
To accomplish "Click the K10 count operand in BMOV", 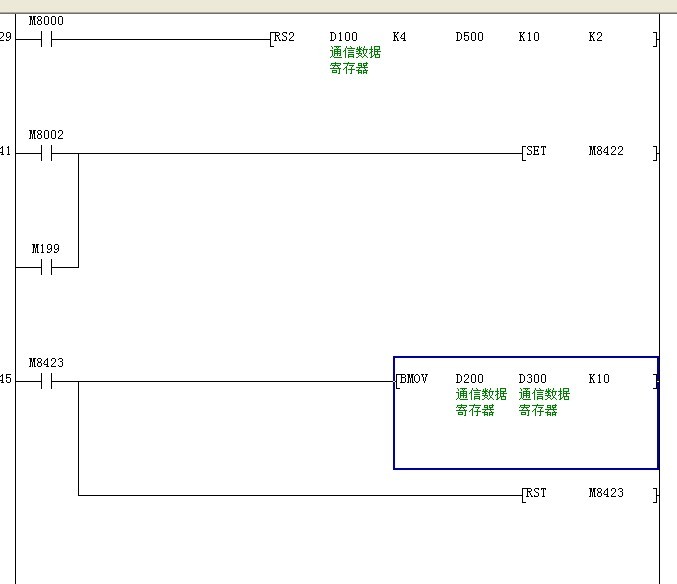I will (x=599, y=379).
